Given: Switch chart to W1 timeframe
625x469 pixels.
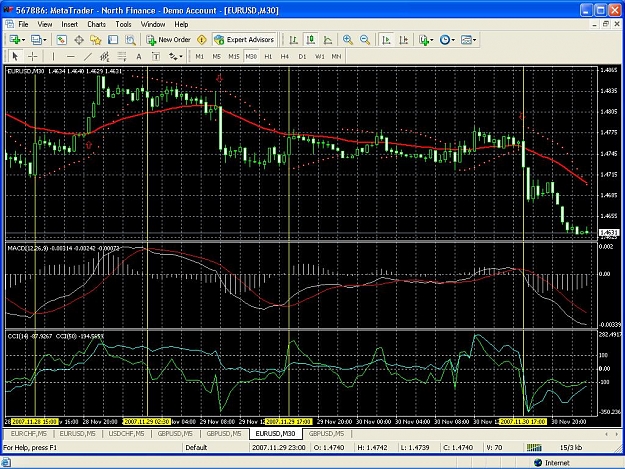Looking at the screenshot, I should click(x=320, y=56).
